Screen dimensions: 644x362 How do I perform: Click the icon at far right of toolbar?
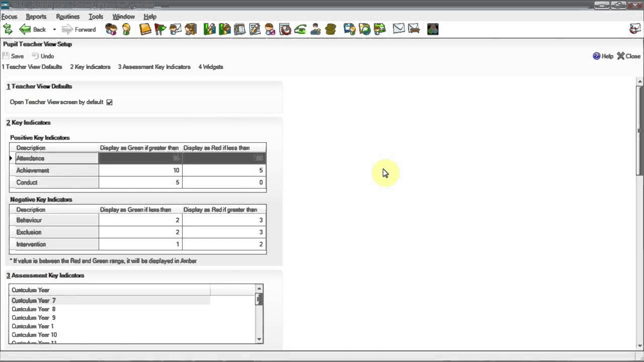[635, 29]
